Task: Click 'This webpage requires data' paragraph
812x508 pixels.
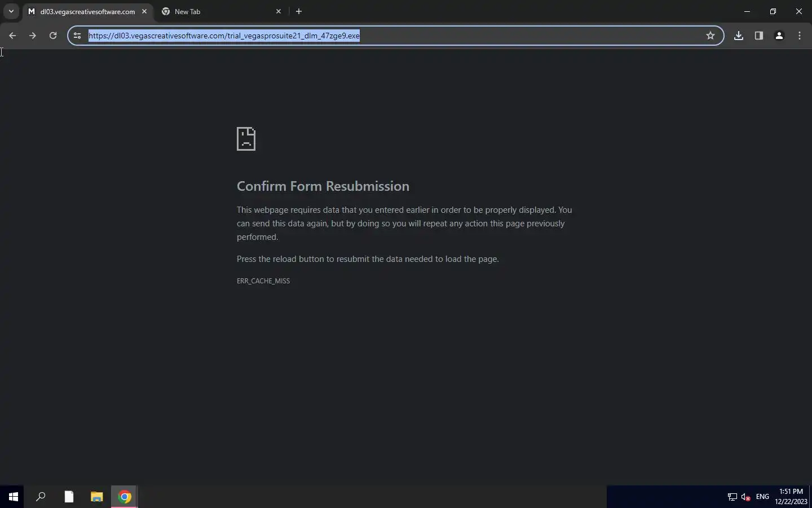Action: (x=404, y=224)
